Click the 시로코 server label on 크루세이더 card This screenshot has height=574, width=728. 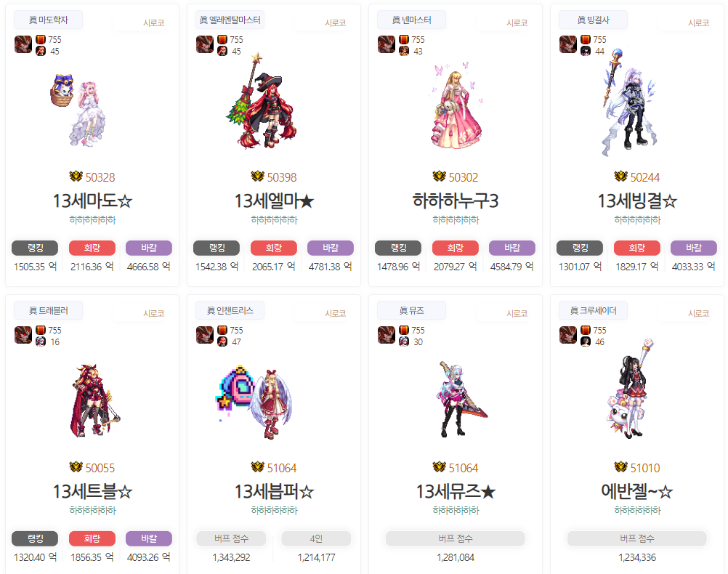click(698, 313)
